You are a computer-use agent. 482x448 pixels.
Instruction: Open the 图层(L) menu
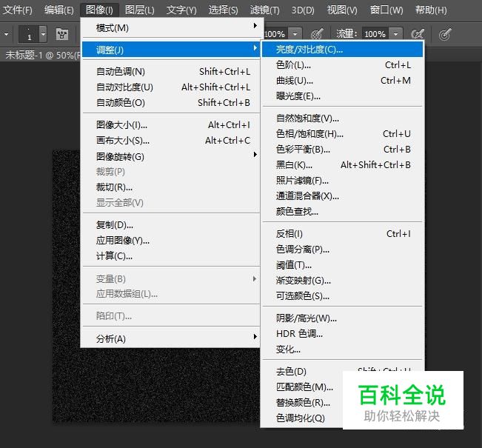click(139, 10)
